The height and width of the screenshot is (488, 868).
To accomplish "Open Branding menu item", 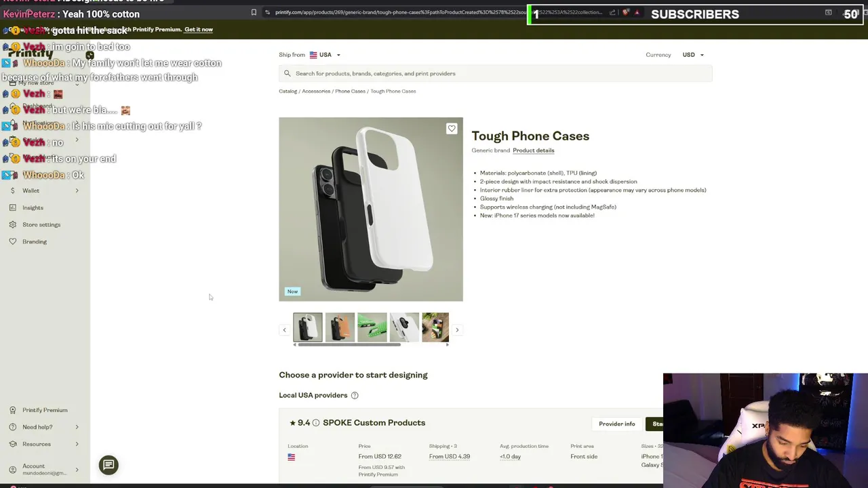I will pos(35,241).
